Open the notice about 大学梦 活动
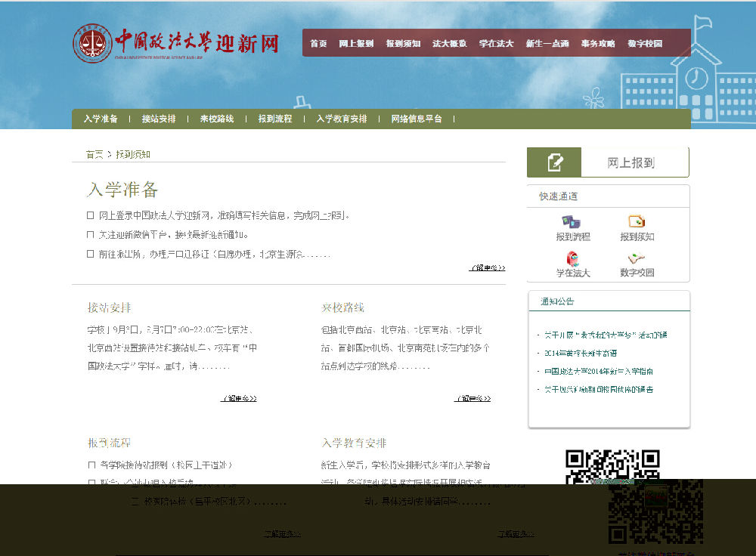The image size is (756, 556). coord(606,335)
